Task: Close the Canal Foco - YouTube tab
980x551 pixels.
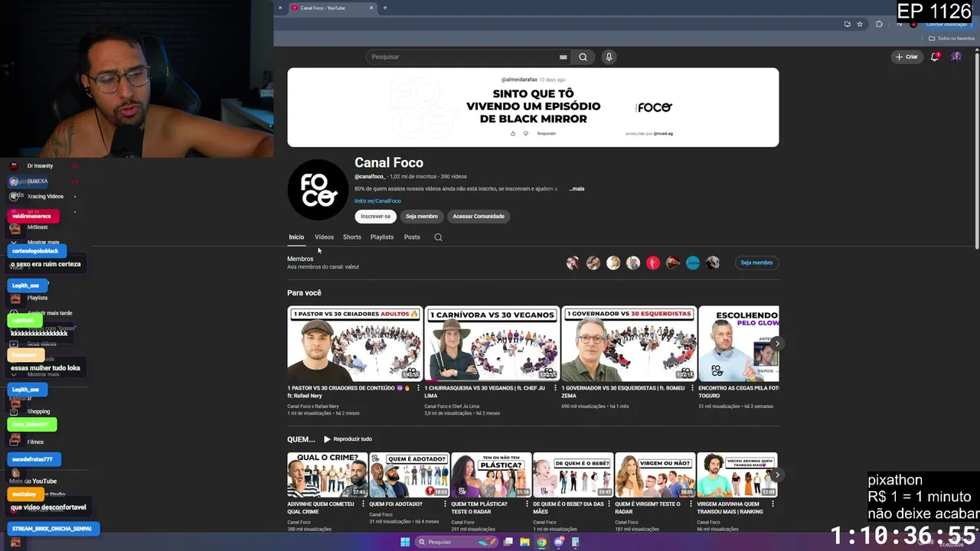Action: coord(371,8)
